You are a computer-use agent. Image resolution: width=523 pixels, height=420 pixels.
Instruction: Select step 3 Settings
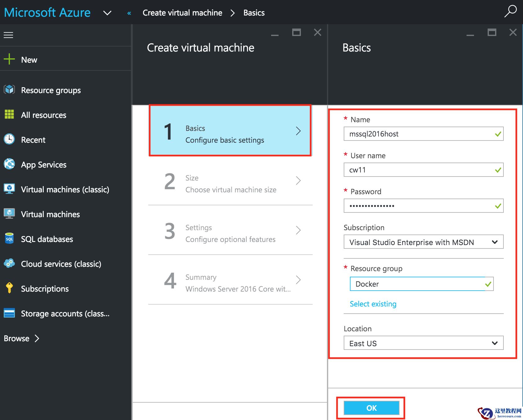230,230
